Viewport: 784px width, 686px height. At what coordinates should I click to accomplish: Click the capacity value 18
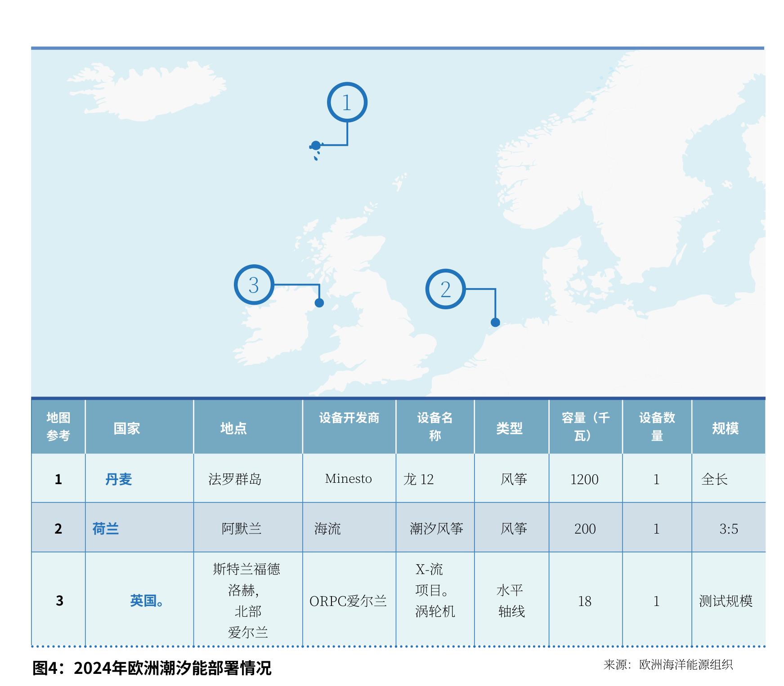(x=584, y=601)
